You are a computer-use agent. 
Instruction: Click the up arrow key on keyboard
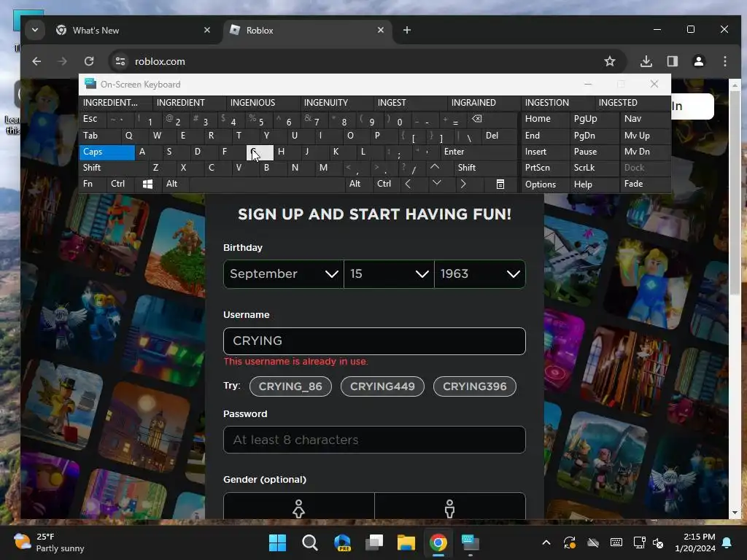(435, 167)
